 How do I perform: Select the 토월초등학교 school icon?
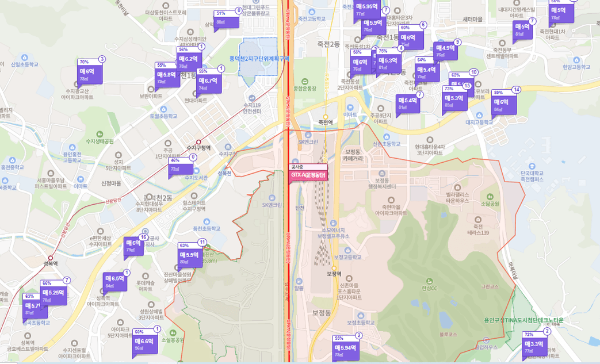[163, 109]
